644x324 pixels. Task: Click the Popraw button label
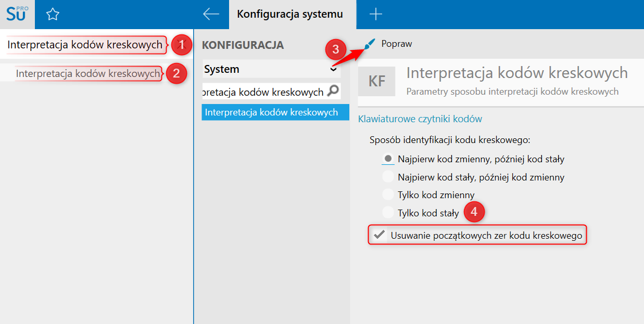(x=397, y=44)
